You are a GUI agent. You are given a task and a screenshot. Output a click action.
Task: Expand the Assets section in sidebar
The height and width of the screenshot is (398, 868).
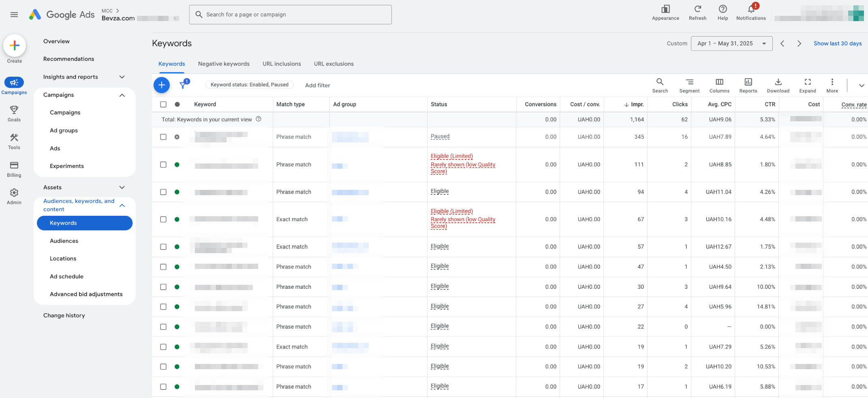122,187
